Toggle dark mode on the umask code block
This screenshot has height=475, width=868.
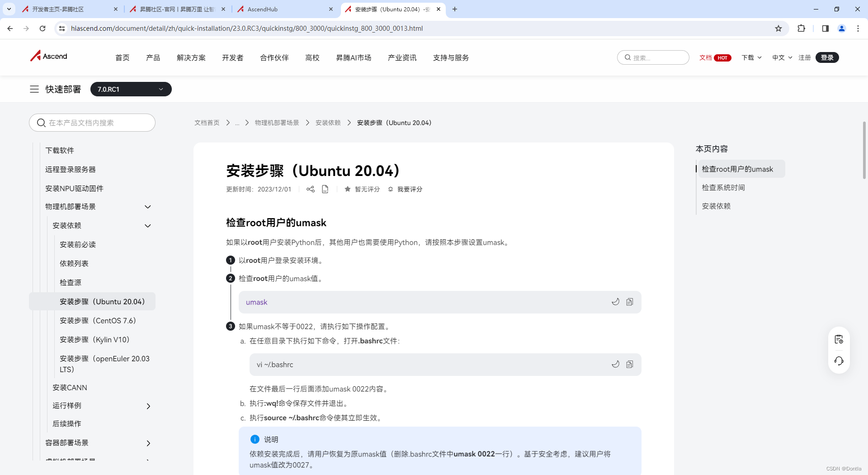click(615, 302)
